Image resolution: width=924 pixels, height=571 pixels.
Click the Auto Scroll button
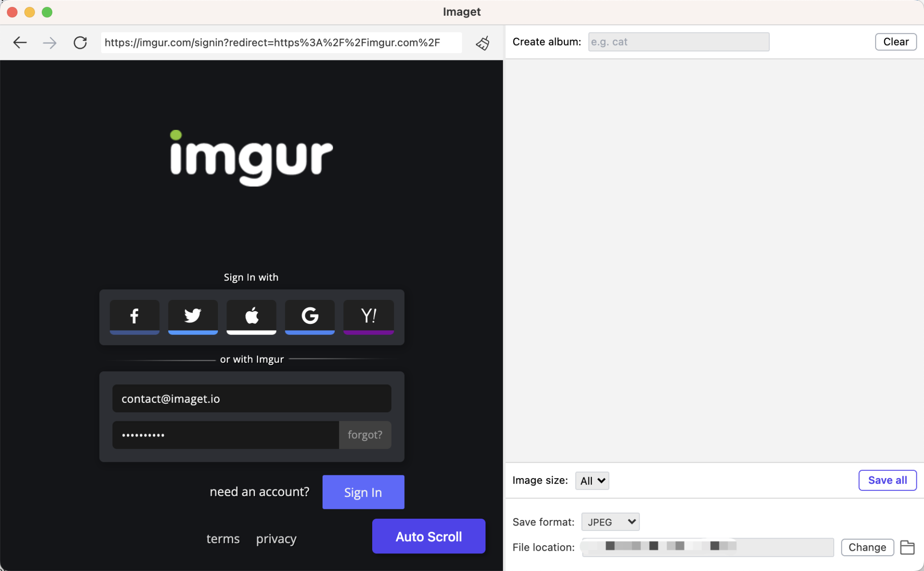[x=429, y=536]
